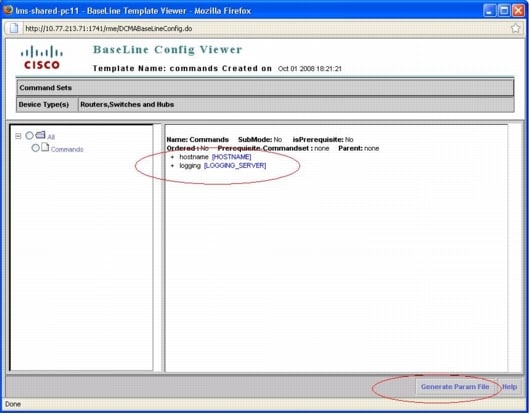The width and height of the screenshot is (530, 414).
Task: Click the Device Type(s) label
Action: pyautogui.click(x=44, y=104)
